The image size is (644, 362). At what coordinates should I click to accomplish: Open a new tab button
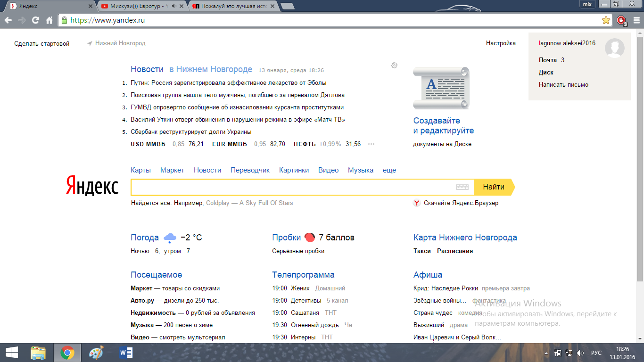click(287, 6)
